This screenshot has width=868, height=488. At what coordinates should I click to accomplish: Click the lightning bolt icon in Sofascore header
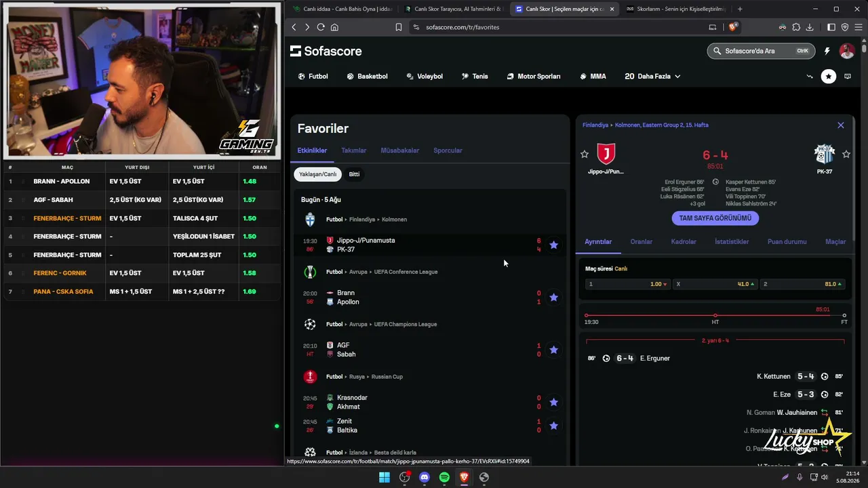tap(827, 51)
